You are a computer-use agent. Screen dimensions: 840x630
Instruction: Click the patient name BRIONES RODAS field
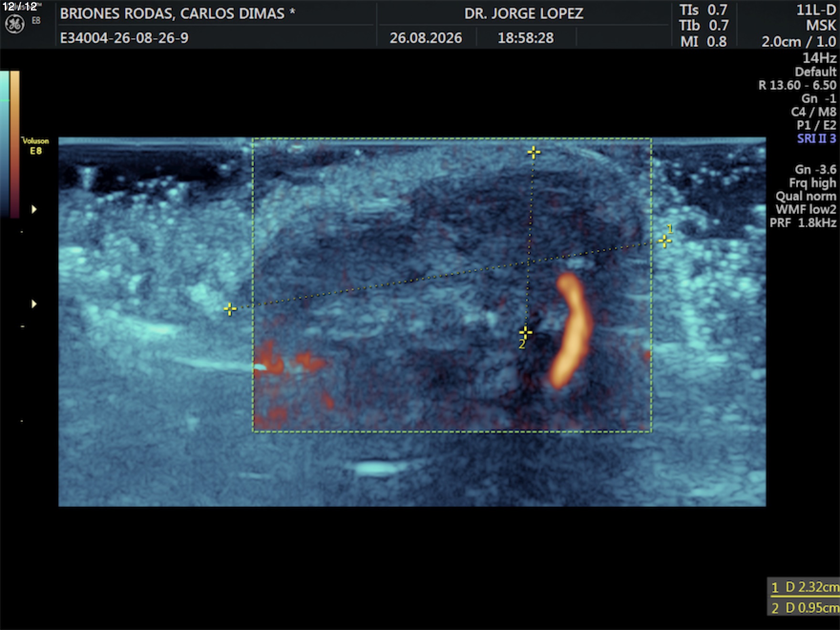tap(178, 13)
